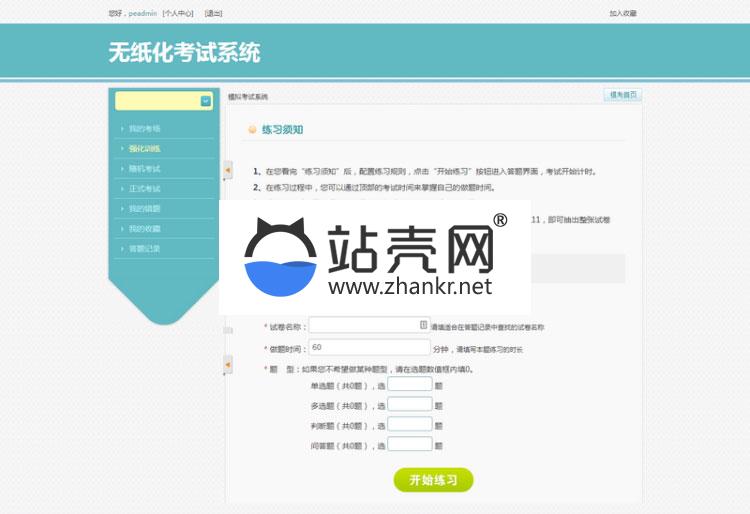Open the yellow sidebar dropdown arrow
This screenshot has height=514, width=750.
coord(206,101)
